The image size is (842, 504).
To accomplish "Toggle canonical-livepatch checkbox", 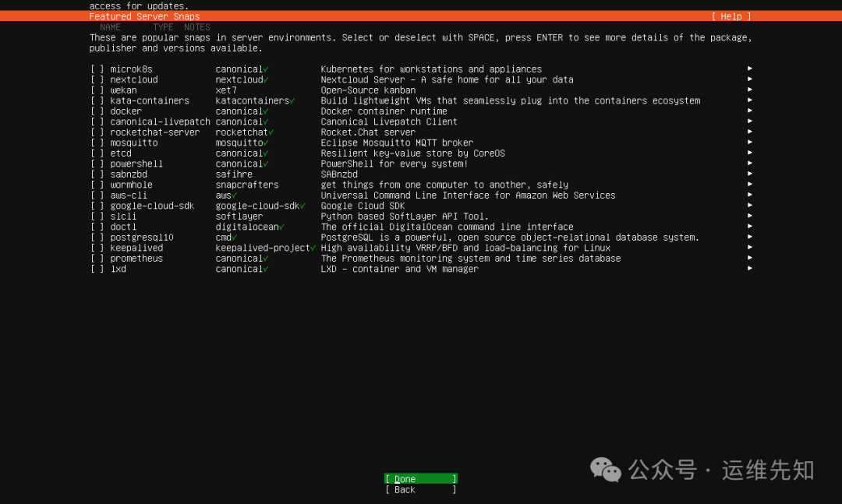I will (97, 122).
